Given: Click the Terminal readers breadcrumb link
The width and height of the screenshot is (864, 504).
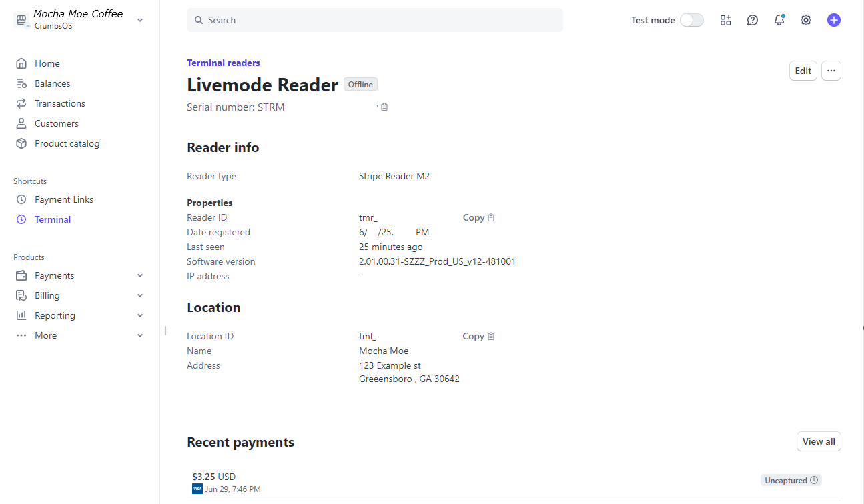Looking at the screenshot, I should [x=224, y=63].
